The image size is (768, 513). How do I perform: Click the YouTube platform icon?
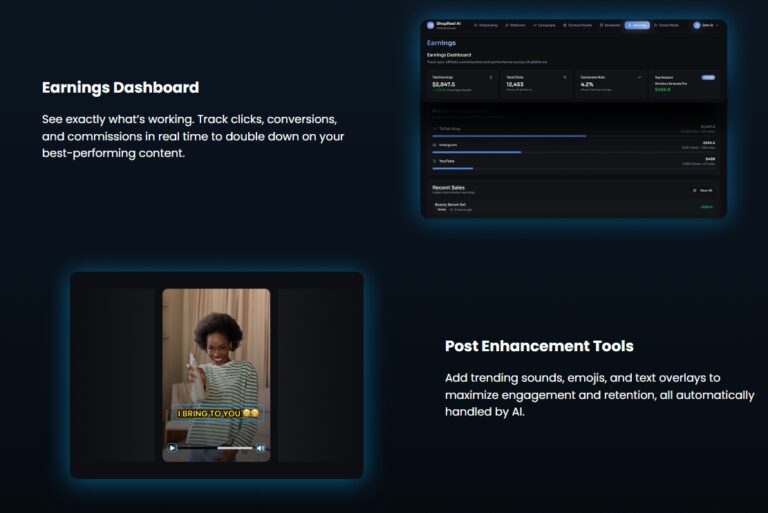coord(435,160)
